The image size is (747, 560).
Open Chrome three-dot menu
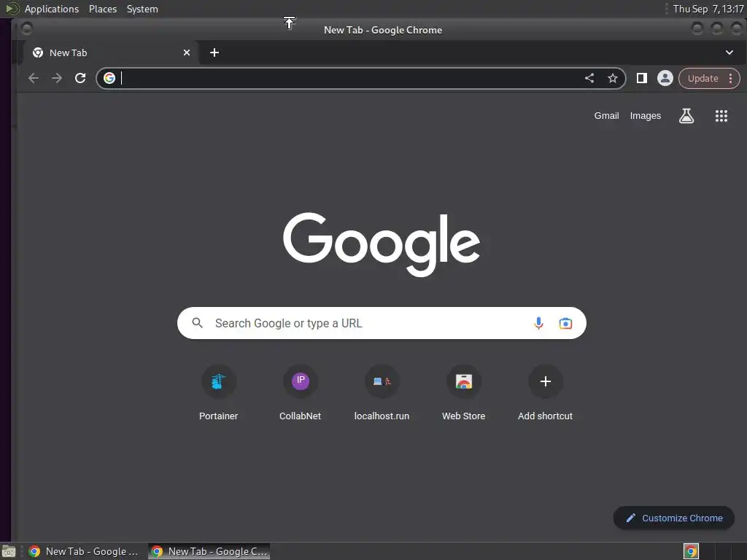click(x=731, y=79)
